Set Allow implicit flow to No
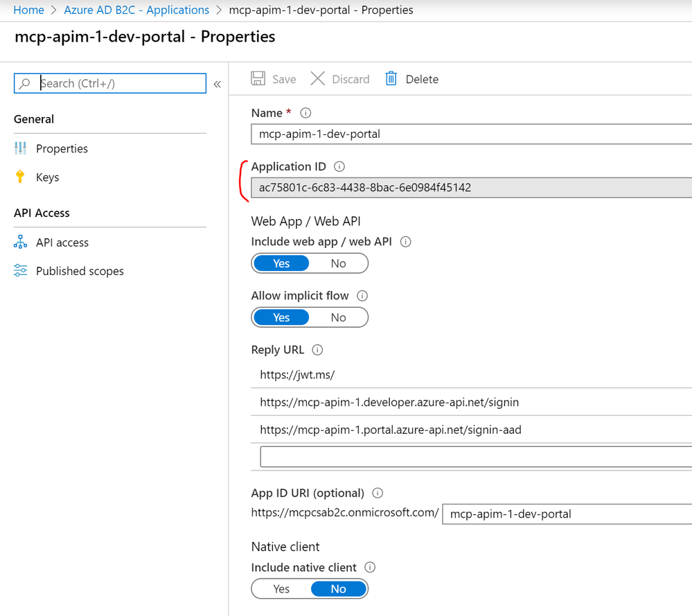The height and width of the screenshot is (616, 692). click(339, 317)
